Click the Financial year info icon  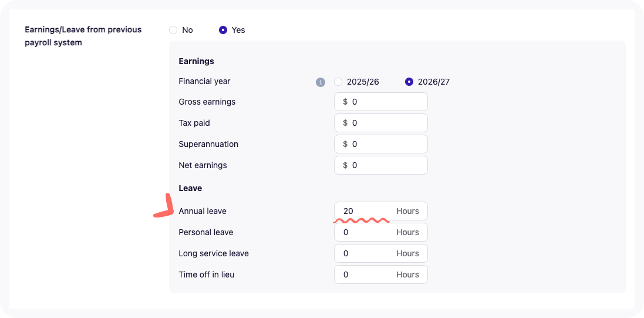click(x=321, y=82)
